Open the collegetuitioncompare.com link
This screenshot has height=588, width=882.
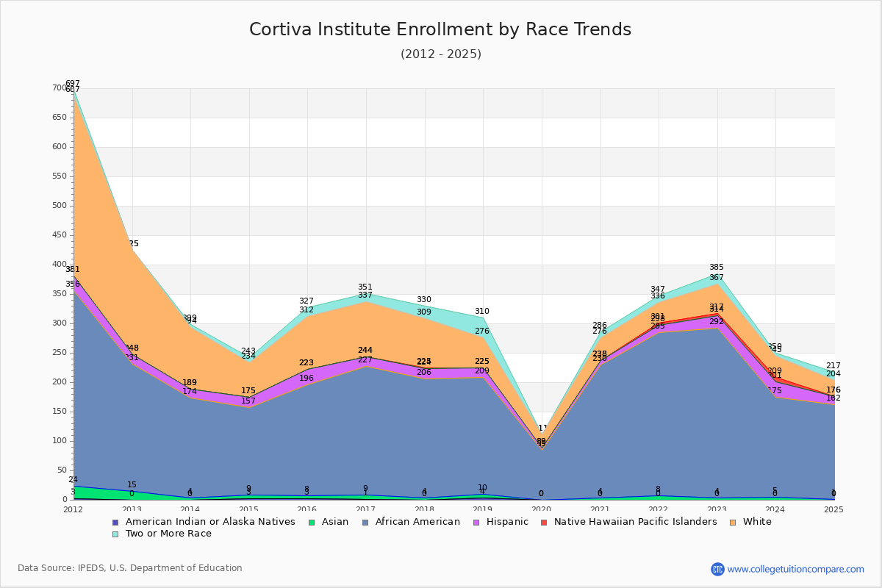click(796, 569)
